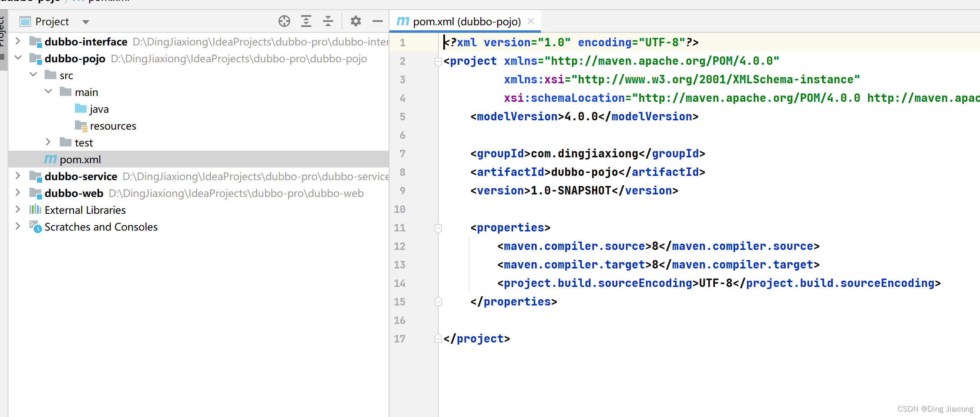Select pom.xml in the project tree

click(x=199, y=159)
